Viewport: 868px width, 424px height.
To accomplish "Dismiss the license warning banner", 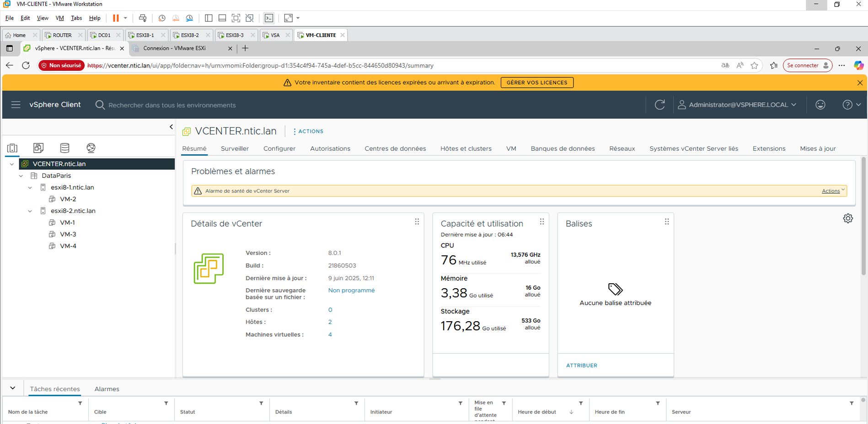I will click(860, 83).
